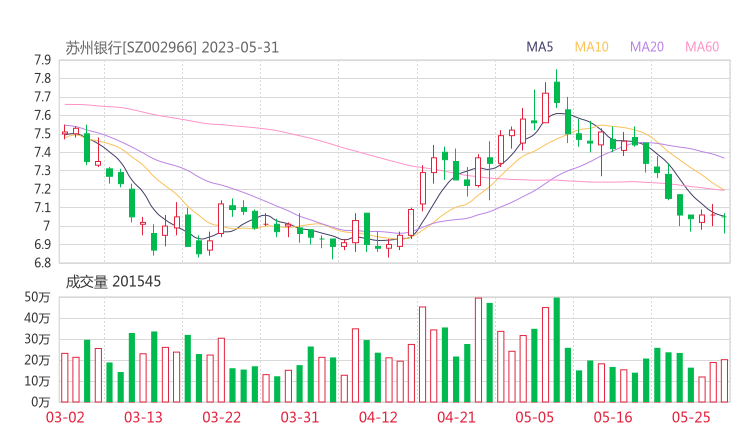Click the 05-05 date axis label

(x=534, y=417)
